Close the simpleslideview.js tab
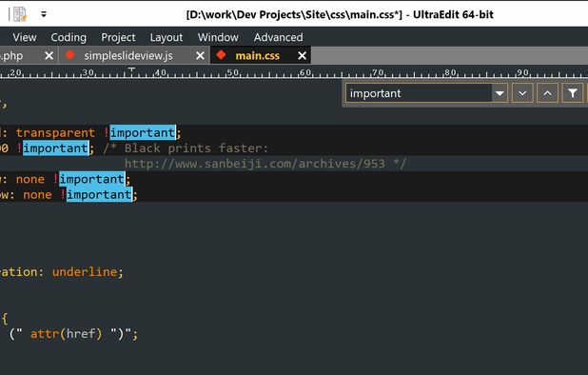The height and width of the screenshot is (375, 588). point(200,55)
